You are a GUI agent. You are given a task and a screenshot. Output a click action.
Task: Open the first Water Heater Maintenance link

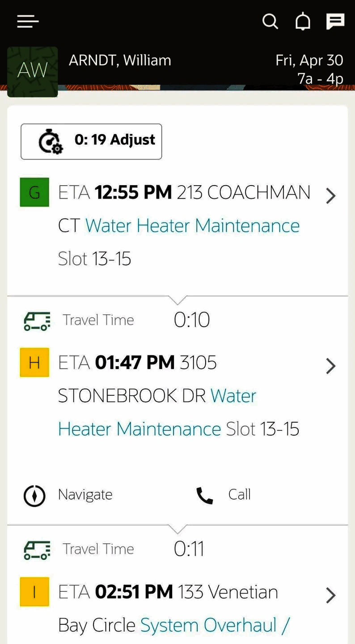point(192,226)
